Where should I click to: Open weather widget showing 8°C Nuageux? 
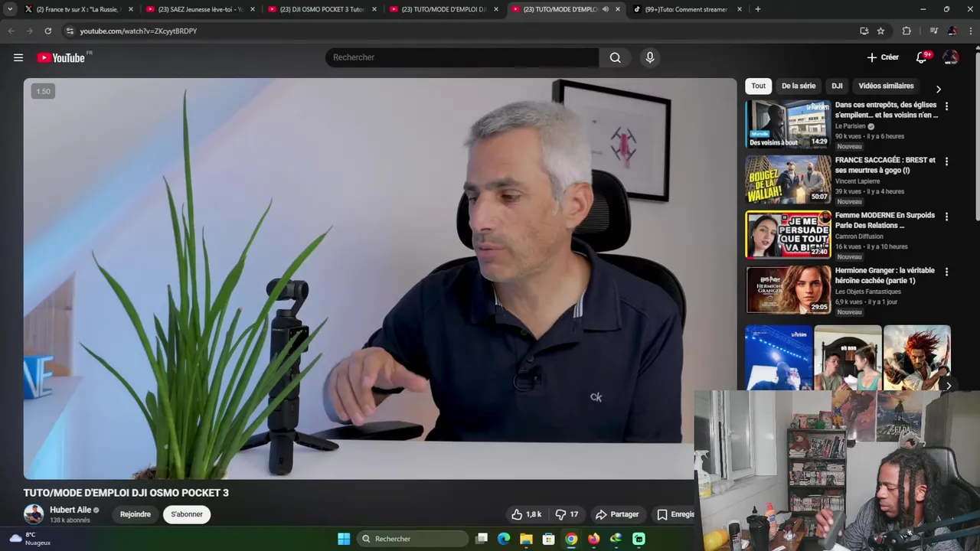click(x=31, y=539)
